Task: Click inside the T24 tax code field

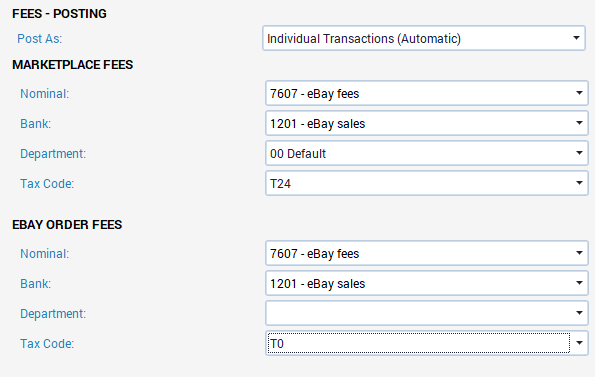Action: pos(419,183)
